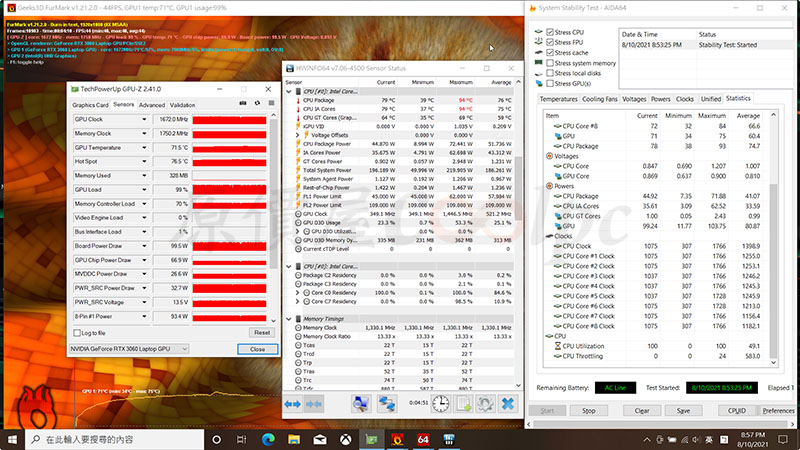Open GPU-Z hamburger menu icon

coord(271,103)
